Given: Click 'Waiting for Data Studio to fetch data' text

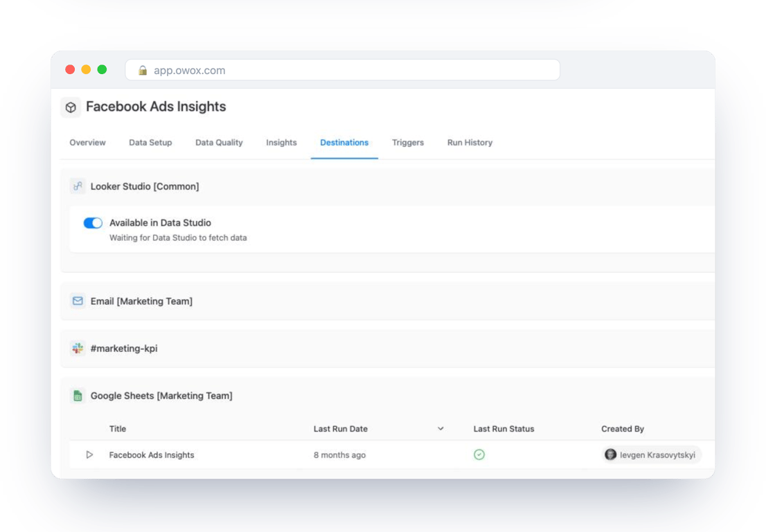Looking at the screenshot, I should [178, 238].
